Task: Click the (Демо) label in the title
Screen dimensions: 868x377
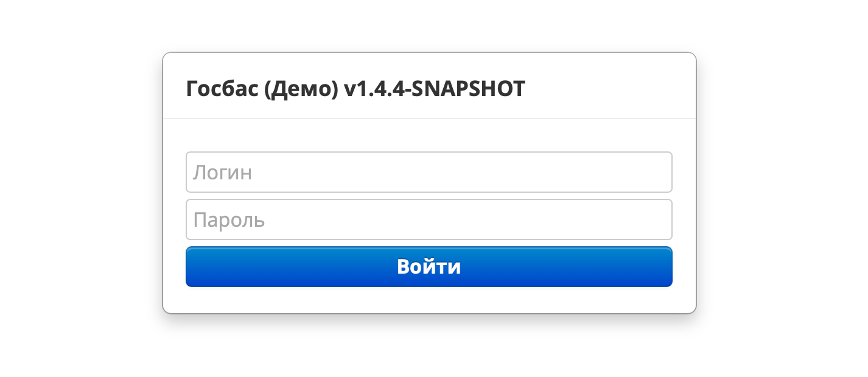Action: (302, 89)
